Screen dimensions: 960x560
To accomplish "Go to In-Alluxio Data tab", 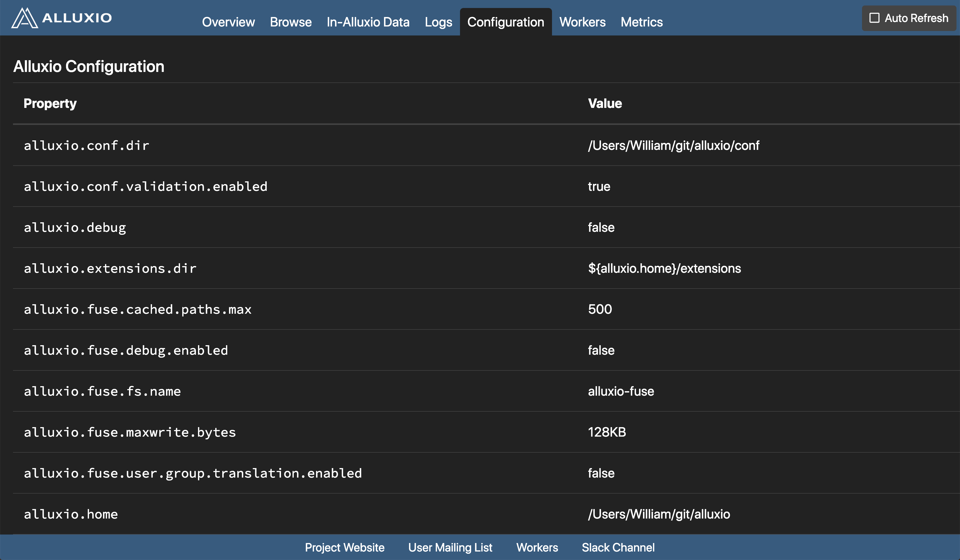I will [368, 22].
